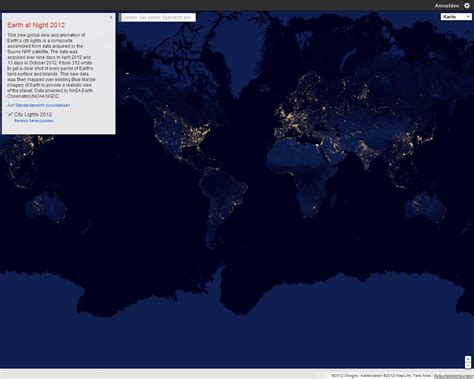Open settings via the gear icon
This screenshot has height=379, width=474.
coord(467,5)
